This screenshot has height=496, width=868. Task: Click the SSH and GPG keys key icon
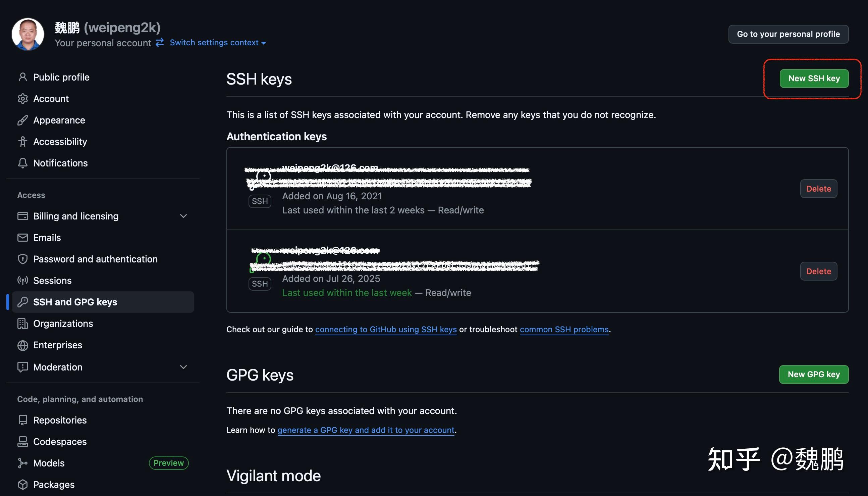click(x=22, y=302)
